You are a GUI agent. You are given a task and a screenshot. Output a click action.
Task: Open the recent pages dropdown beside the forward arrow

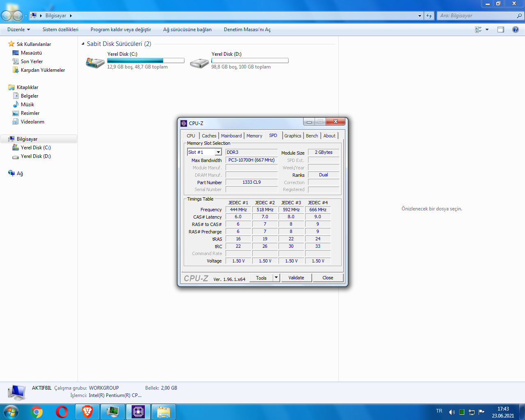(x=26, y=16)
